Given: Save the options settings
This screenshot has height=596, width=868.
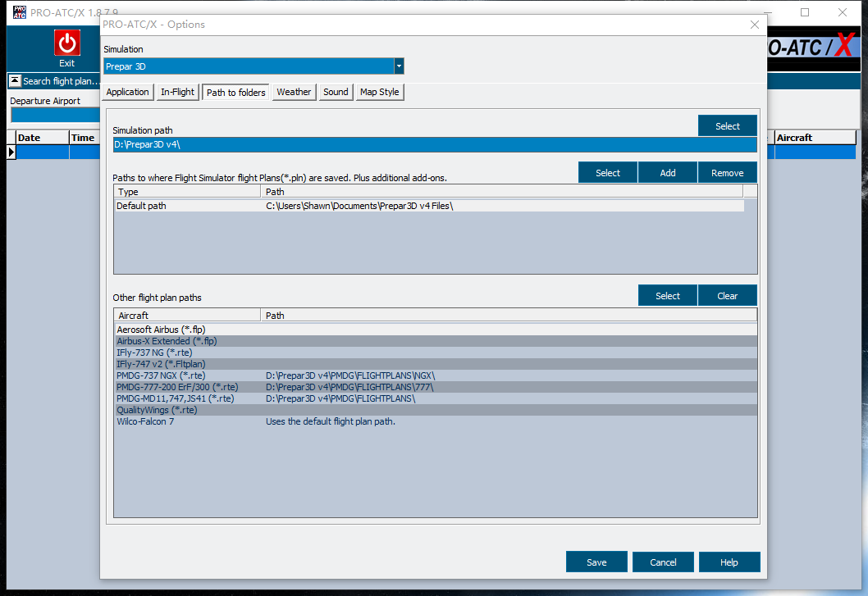Looking at the screenshot, I should click(x=596, y=562).
